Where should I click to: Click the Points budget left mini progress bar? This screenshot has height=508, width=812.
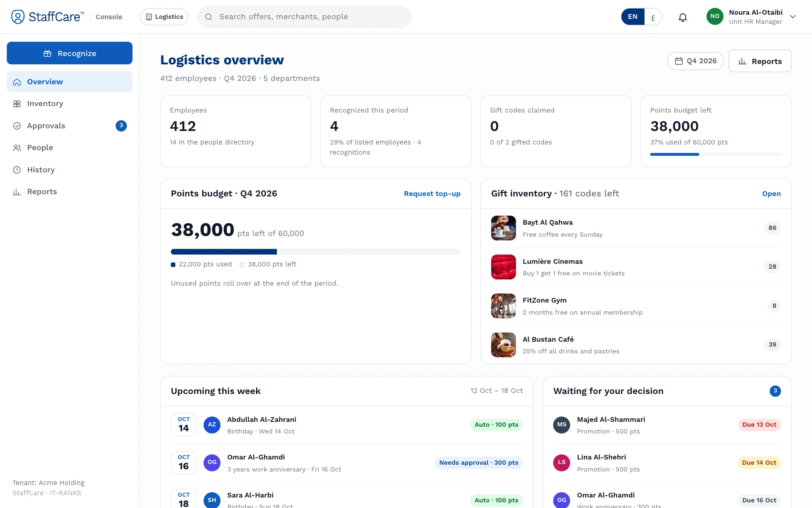tap(716, 154)
